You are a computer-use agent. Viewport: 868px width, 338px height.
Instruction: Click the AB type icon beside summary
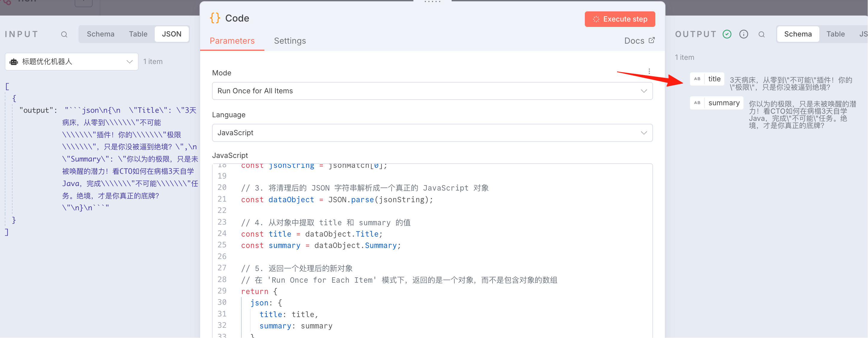pyautogui.click(x=697, y=103)
